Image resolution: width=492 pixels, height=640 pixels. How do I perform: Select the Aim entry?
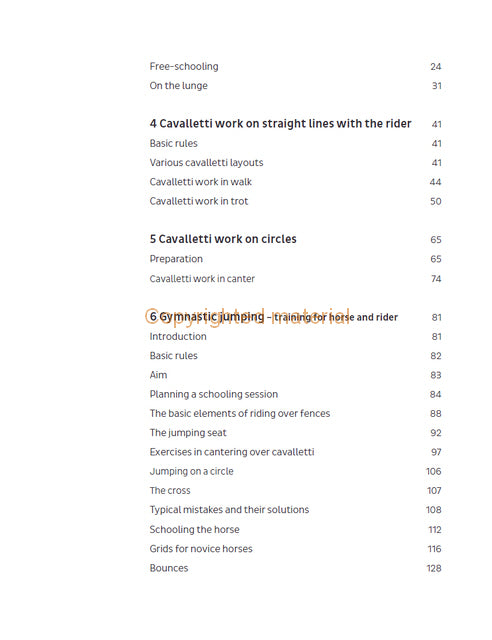[x=158, y=375]
